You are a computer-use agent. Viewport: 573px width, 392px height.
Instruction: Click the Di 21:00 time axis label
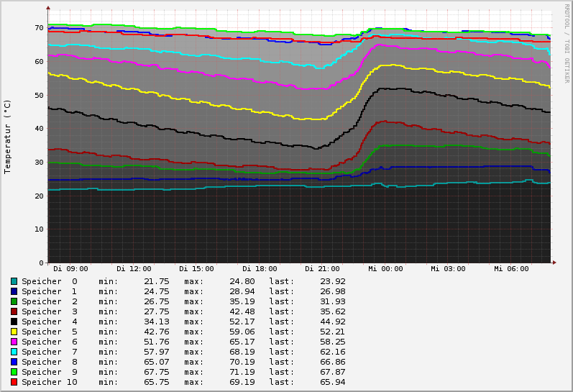(322, 269)
